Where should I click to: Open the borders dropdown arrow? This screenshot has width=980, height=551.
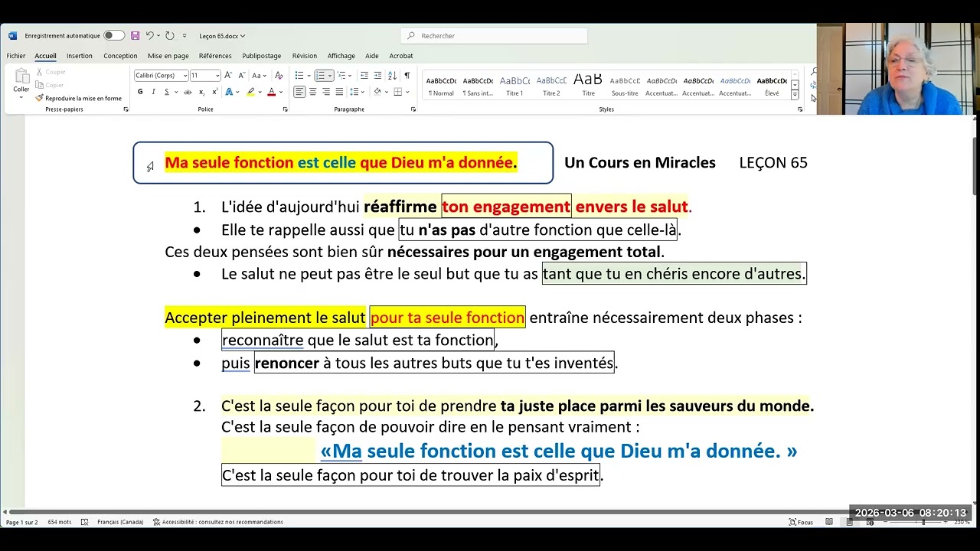pos(408,92)
